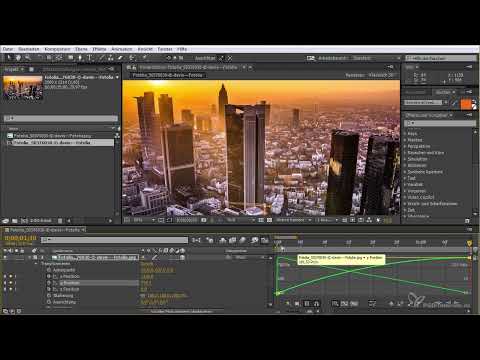Screen dimensions: 480x360
Task: Click the Hilfe search field
Action: [441, 58]
